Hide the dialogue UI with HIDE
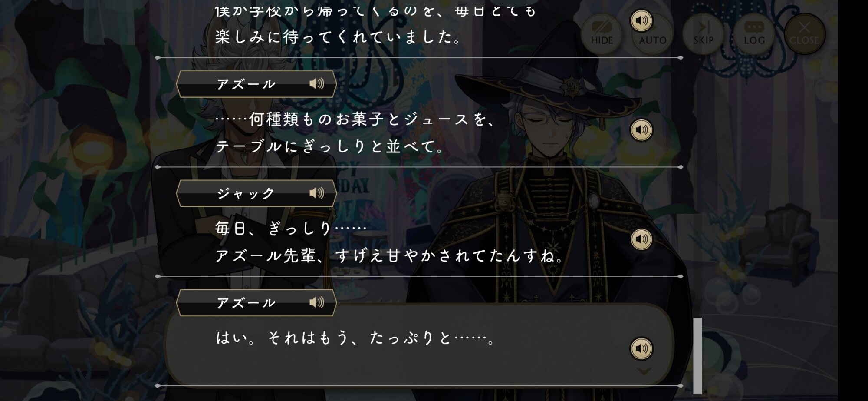 (602, 33)
